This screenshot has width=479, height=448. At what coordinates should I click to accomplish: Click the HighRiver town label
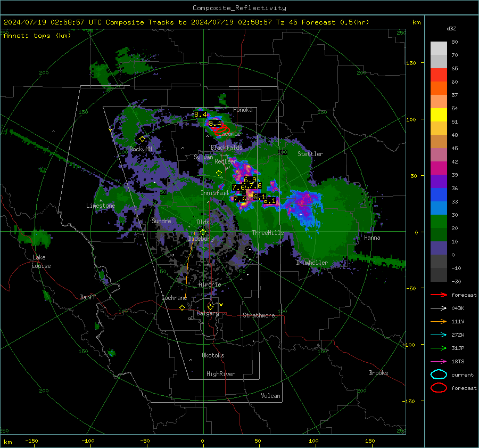coord(221,374)
